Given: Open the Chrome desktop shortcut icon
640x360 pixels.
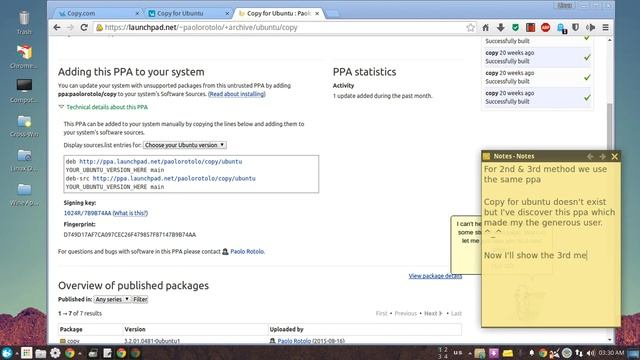Looking at the screenshot, I should point(24,56).
